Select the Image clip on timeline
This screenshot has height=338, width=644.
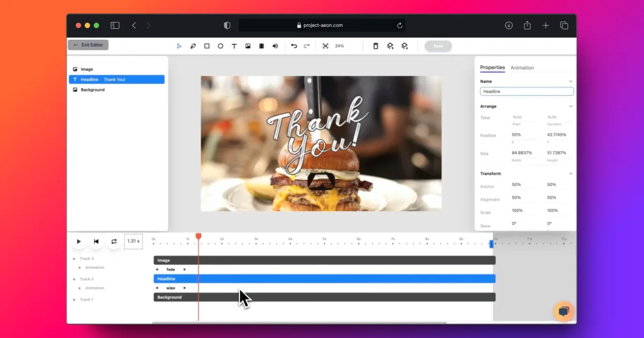(324, 260)
